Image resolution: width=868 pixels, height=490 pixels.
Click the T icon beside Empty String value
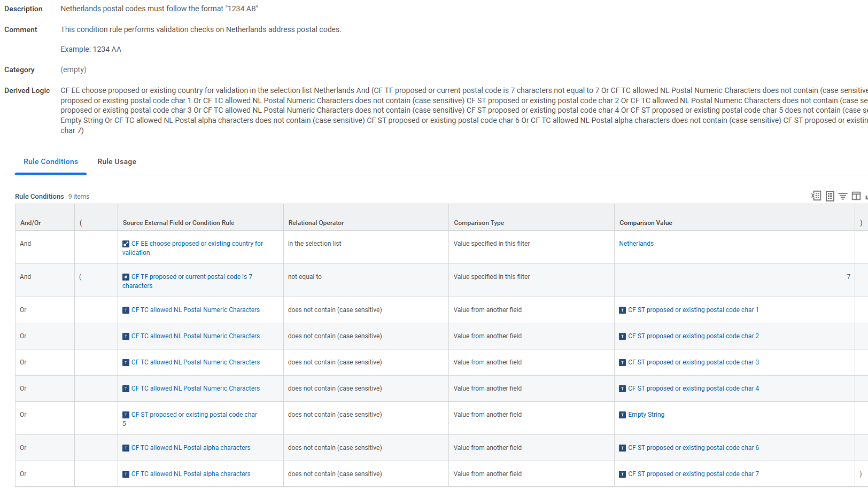pos(622,414)
